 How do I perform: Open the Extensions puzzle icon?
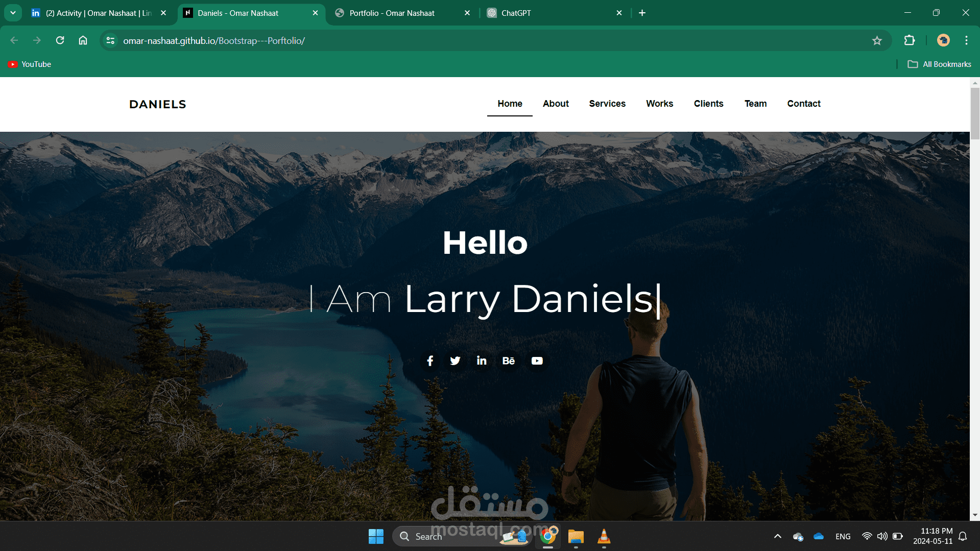909,40
